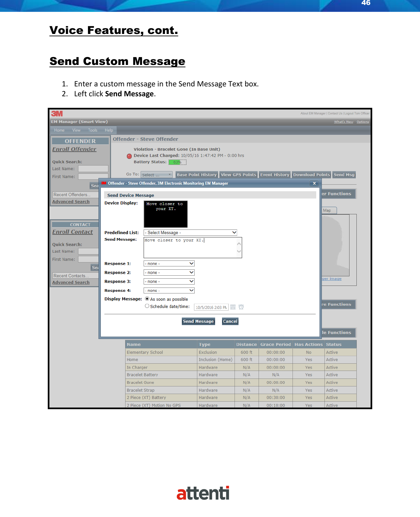Open Advanced Search under Offender panel
420x517 pixels.
pos(71,202)
